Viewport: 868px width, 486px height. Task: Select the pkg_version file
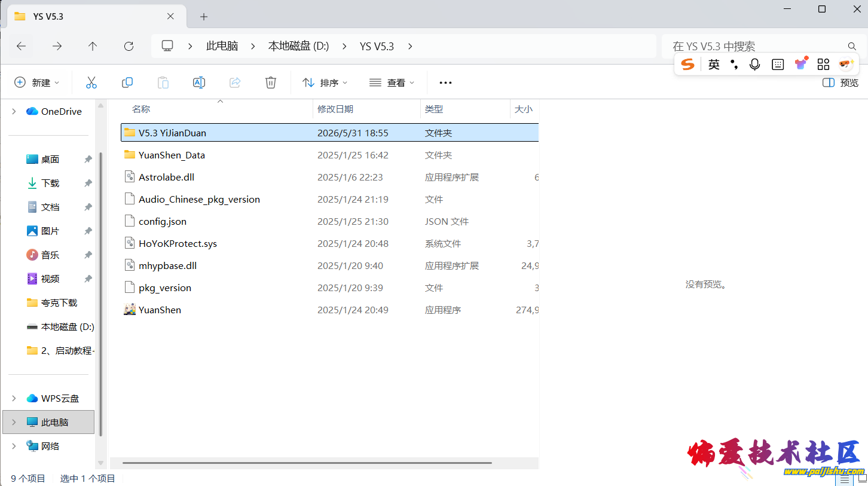329,288
